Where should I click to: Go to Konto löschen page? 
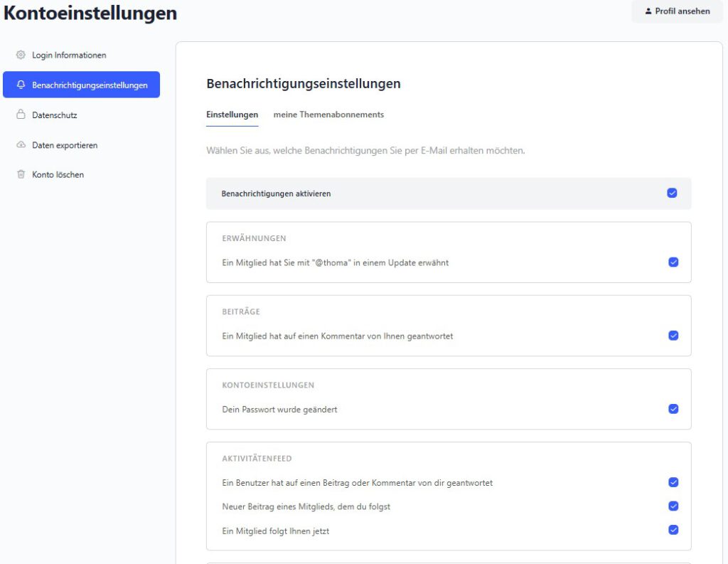(58, 174)
